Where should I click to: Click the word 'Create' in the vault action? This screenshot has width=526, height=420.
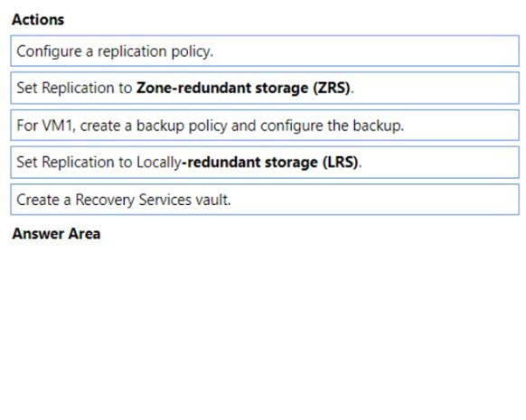[x=38, y=200]
